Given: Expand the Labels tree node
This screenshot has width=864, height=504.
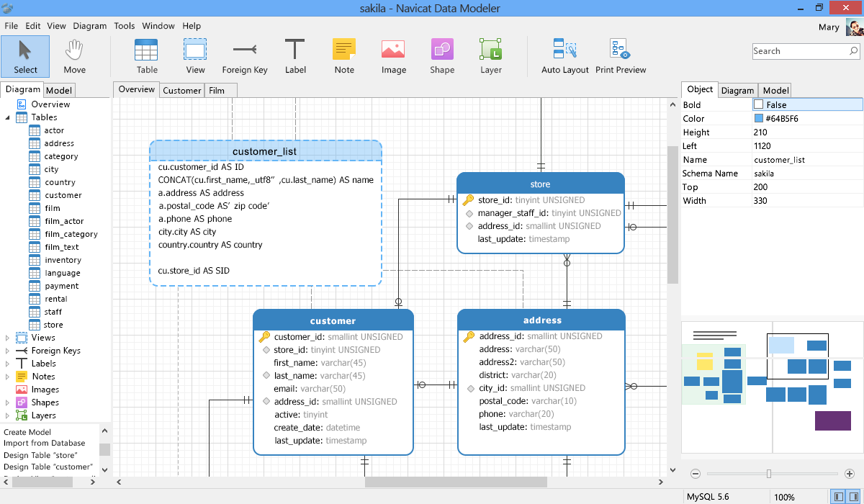Looking at the screenshot, I should click(8, 364).
